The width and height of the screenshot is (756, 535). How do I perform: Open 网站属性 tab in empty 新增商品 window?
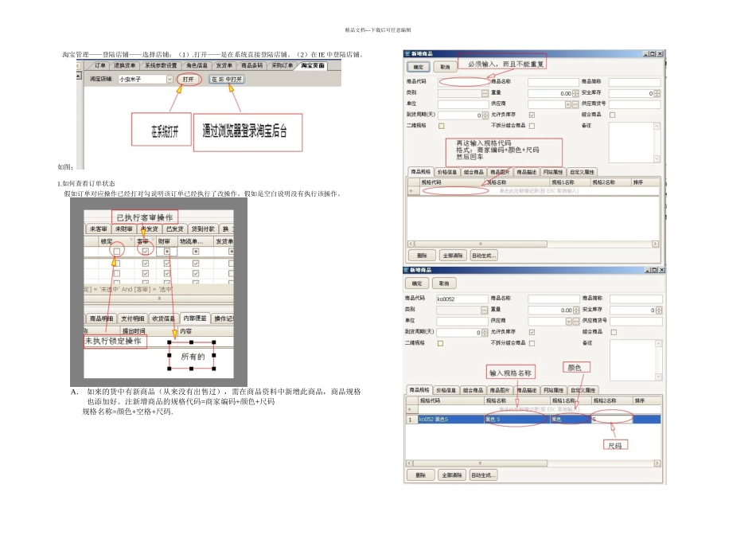(552, 172)
